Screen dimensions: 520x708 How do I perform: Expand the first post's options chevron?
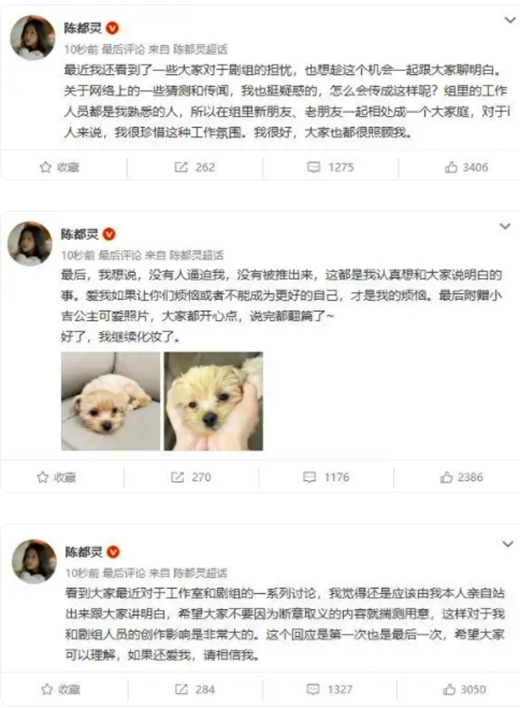[510, 20]
